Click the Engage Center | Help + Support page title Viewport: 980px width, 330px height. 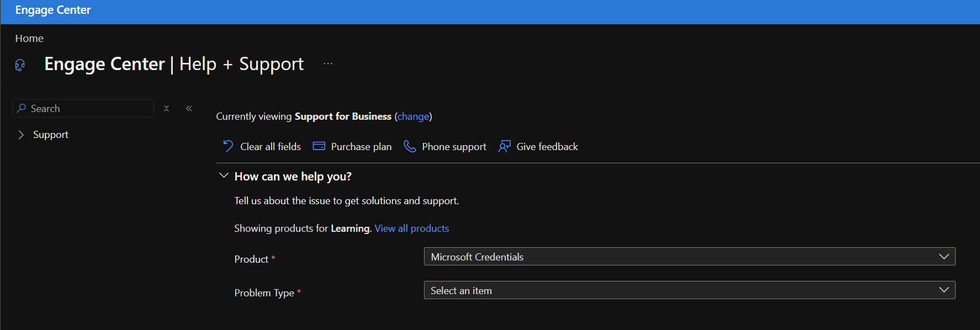(x=174, y=64)
